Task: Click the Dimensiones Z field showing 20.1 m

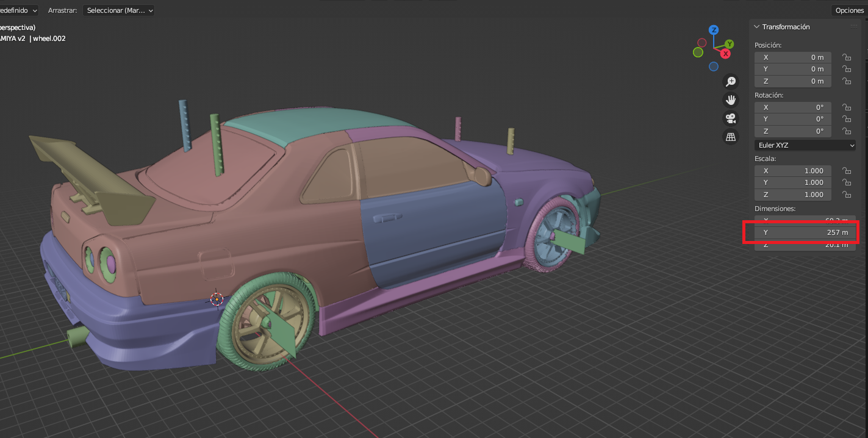Action: [x=805, y=245]
